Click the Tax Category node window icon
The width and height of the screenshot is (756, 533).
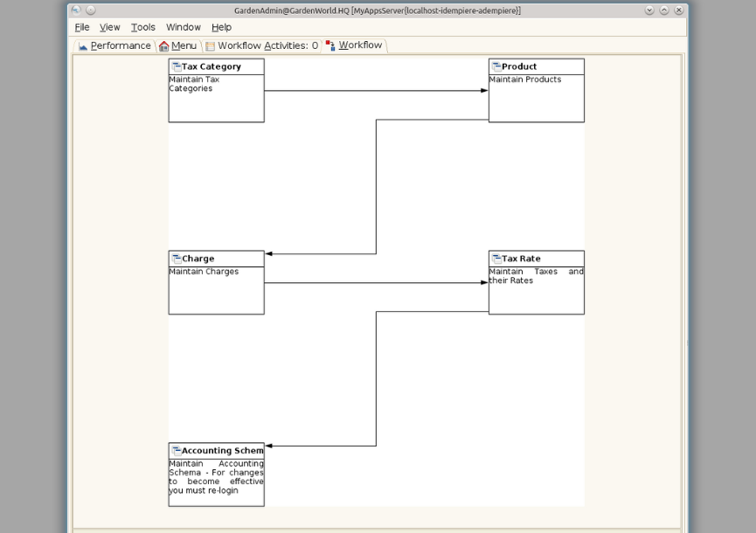click(177, 66)
